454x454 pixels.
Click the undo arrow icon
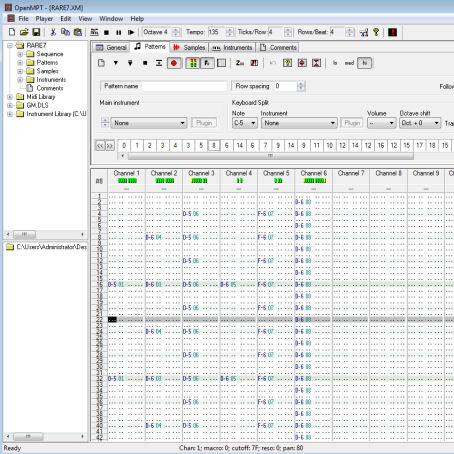tap(273, 63)
